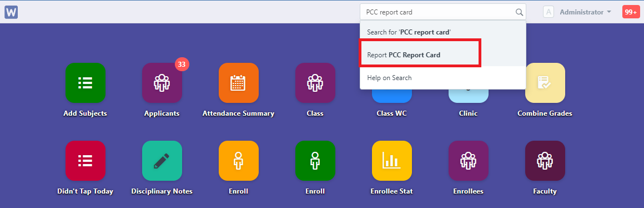Click the Applicants label

162,113
